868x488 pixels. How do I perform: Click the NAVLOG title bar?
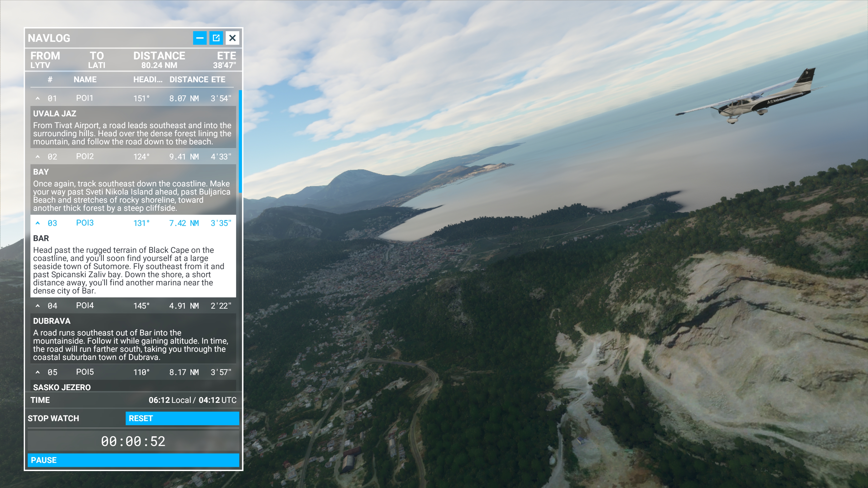click(108, 38)
